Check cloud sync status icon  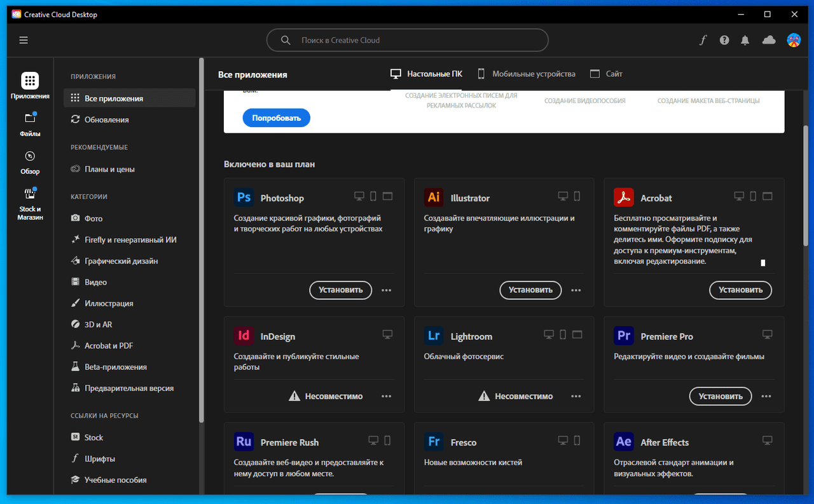(769, 40)
